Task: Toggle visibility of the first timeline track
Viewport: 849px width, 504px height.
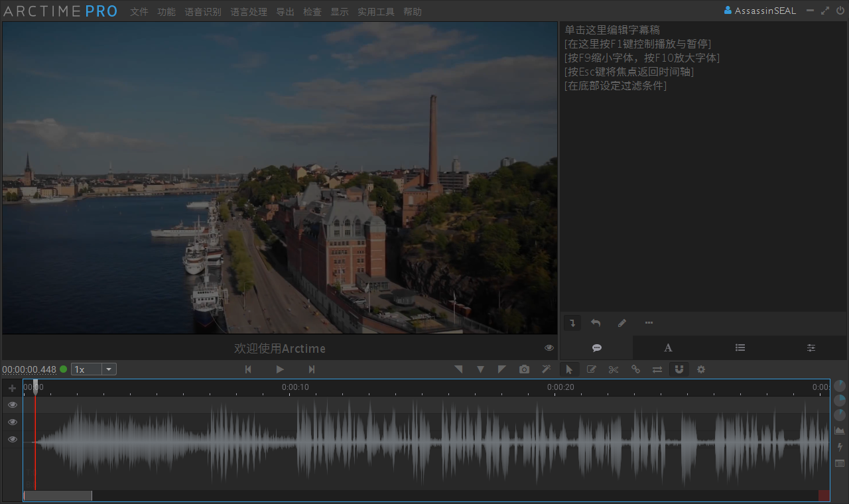Action: click(x=13, y=405)
